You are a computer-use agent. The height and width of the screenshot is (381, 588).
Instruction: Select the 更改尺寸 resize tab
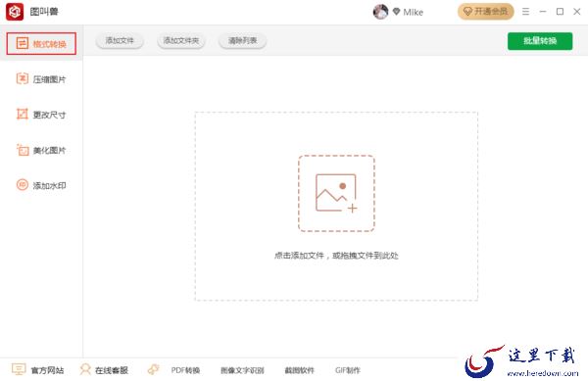click(41, 115)
